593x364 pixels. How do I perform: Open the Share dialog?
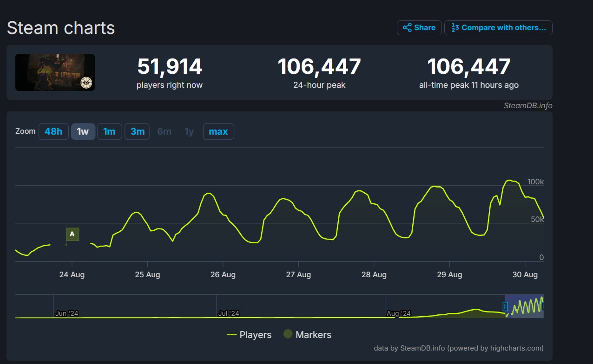point(419,27)
